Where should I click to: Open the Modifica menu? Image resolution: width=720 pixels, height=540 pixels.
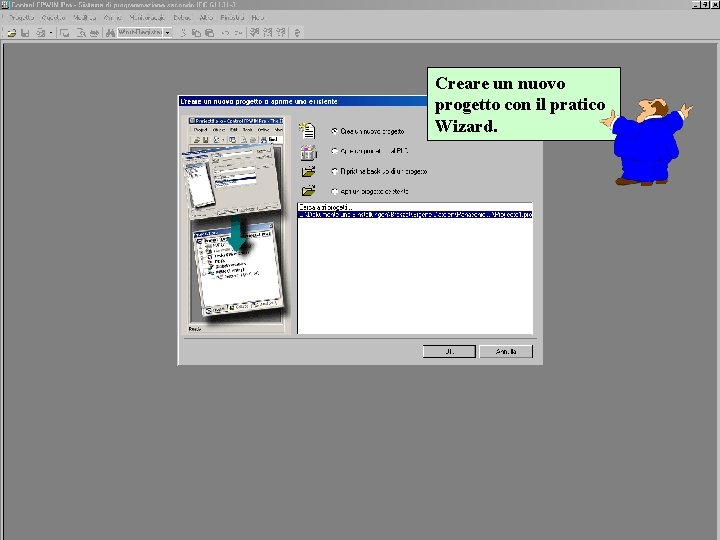click(x=84, y=17)
